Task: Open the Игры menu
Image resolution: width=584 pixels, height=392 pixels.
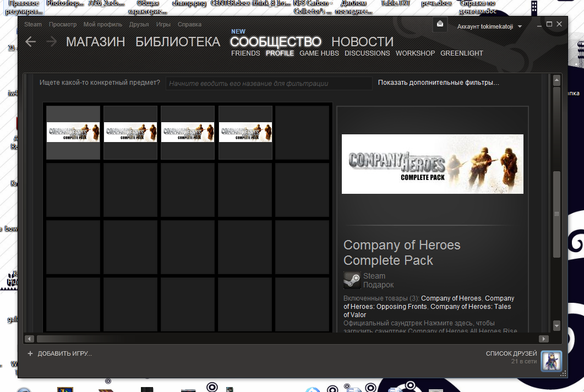Action: [163, 24]
